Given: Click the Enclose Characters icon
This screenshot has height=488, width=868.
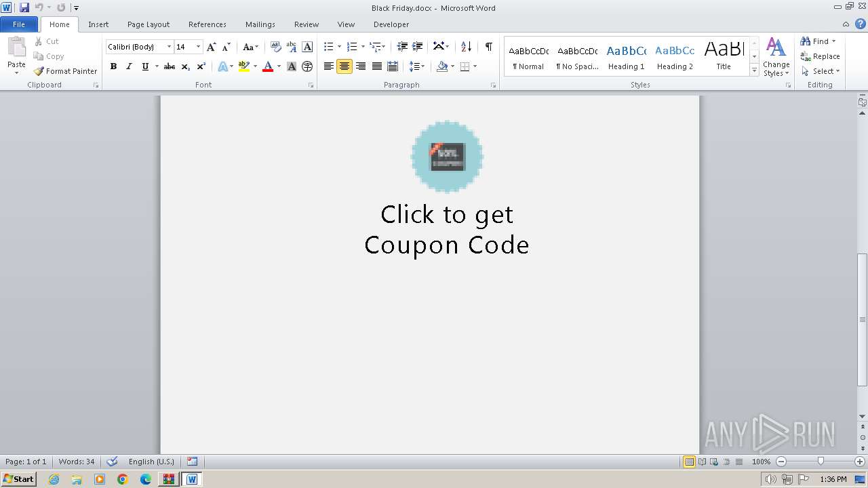Looking at the screenshot, I should click(307, 66).
